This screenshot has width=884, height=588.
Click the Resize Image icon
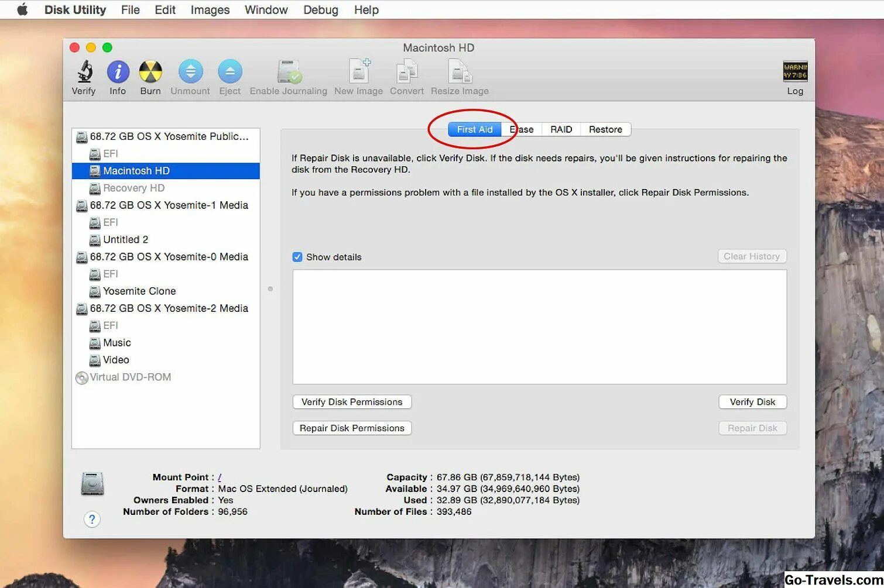[460, 71]
